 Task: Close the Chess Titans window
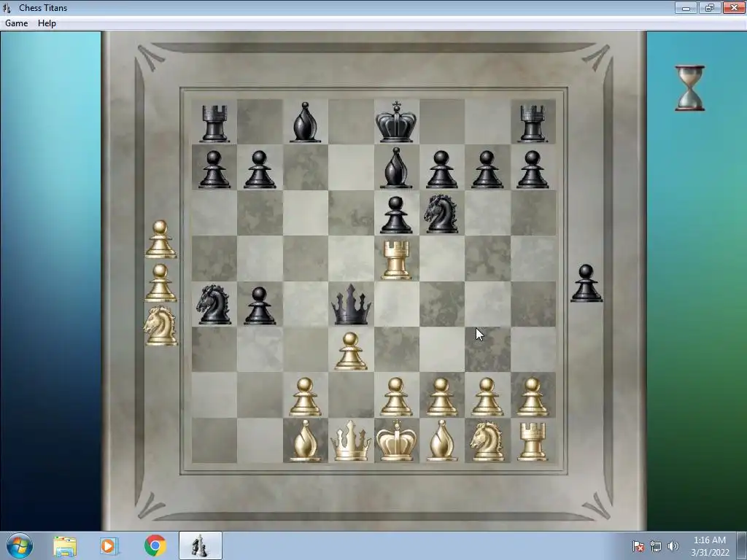pyautogui.click(x=734, y=8)
